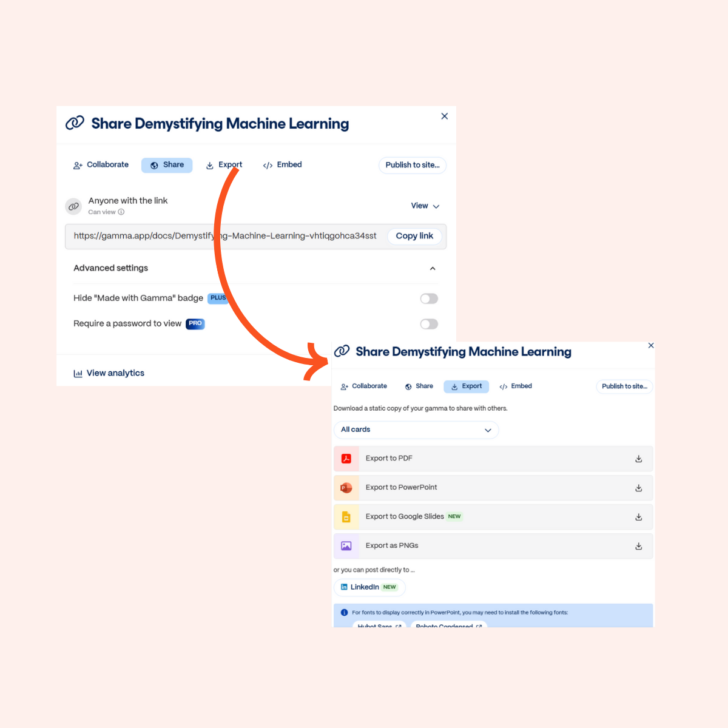The height and width of the screenshot is (728, 728).
Task: Click the globe icon on Share tab in export dialog
Action: coord(408,387)
